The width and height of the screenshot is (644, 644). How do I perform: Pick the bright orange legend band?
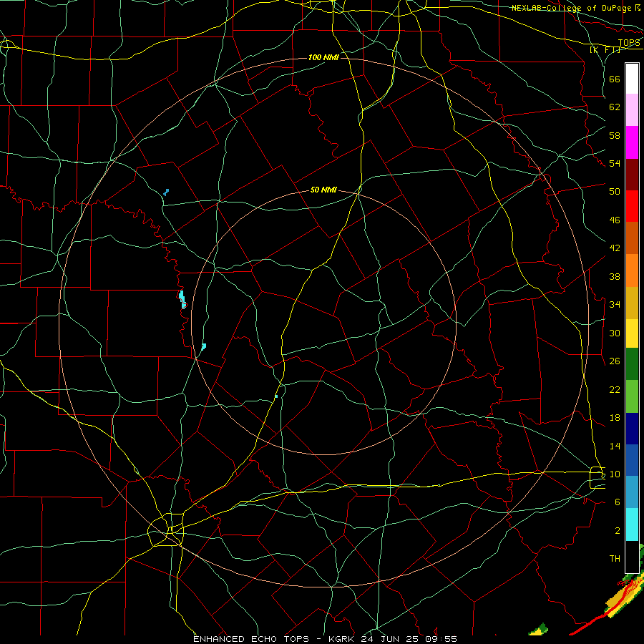click(x=632, y=270)
